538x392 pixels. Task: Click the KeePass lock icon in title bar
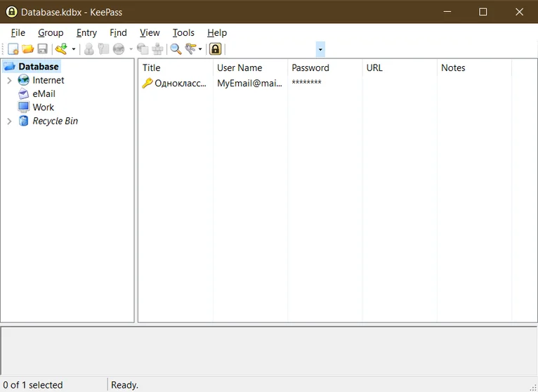click(11, 12)
